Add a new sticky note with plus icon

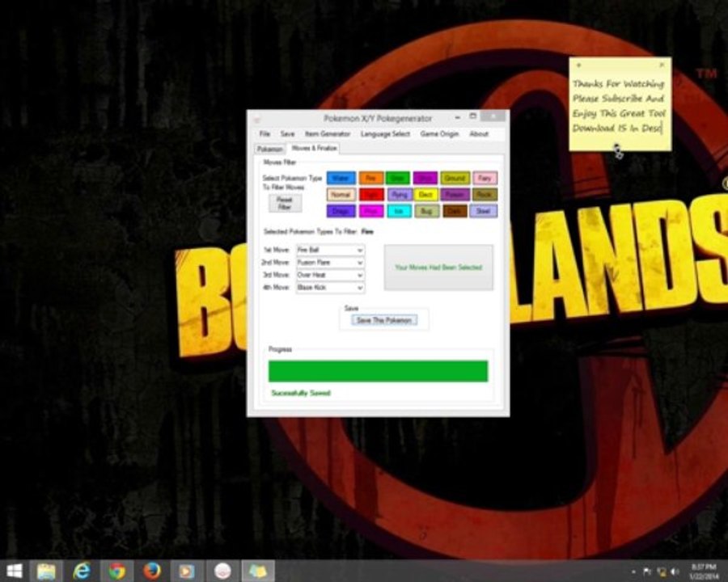578,65
